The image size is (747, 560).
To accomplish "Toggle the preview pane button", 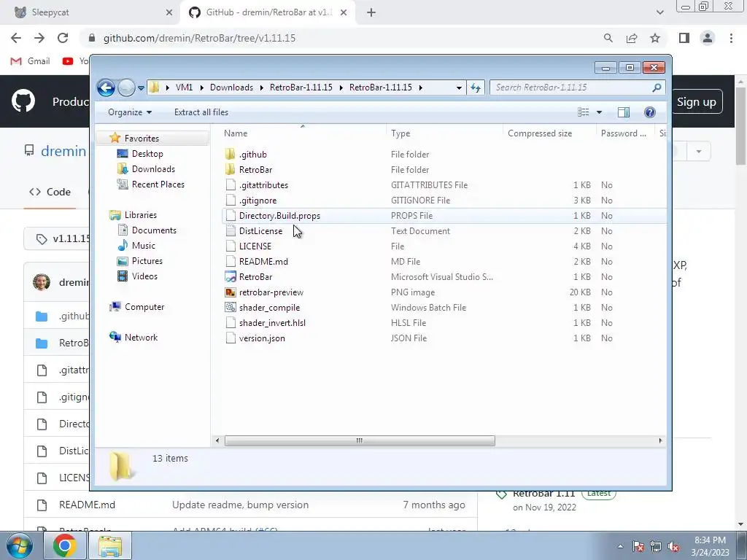I will tap(624, 112).
